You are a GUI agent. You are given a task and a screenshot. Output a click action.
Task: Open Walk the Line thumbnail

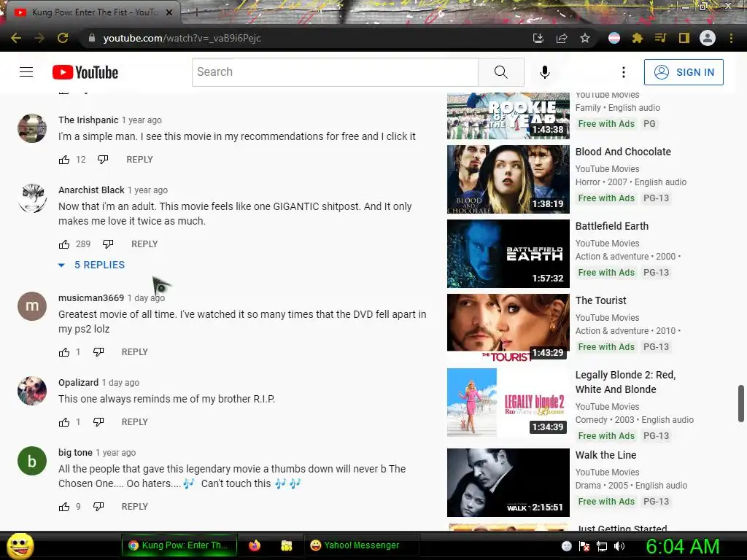(508, 483)
